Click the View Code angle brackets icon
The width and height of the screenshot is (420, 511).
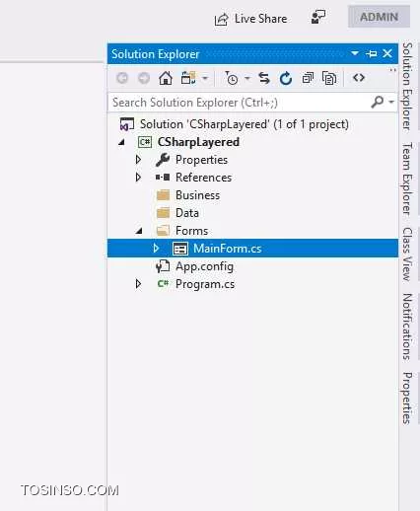point(359,78)
